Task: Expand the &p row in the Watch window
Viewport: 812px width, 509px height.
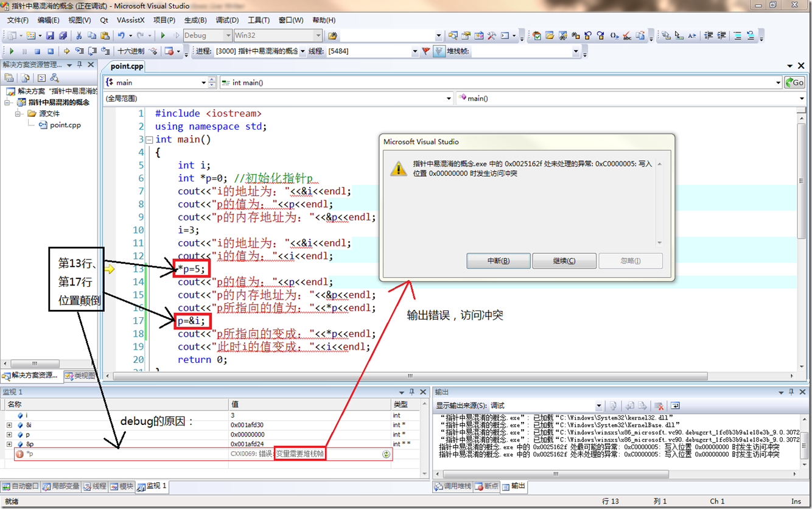Action: coord(9,444)
